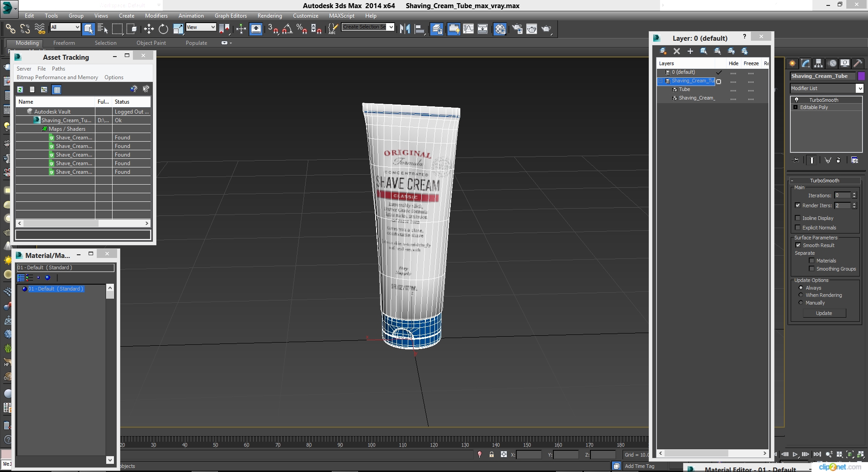
Task: Open Bitmap Performance and Memory menu
Action: 57,77
